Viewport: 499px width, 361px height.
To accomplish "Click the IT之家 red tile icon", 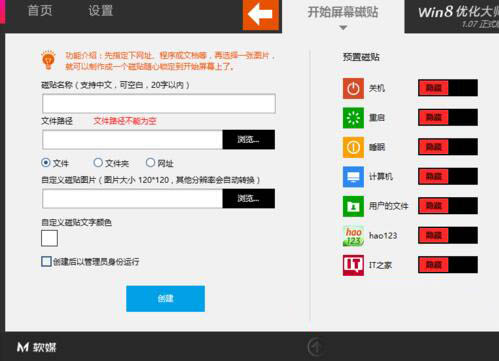I will coord(353,265).
